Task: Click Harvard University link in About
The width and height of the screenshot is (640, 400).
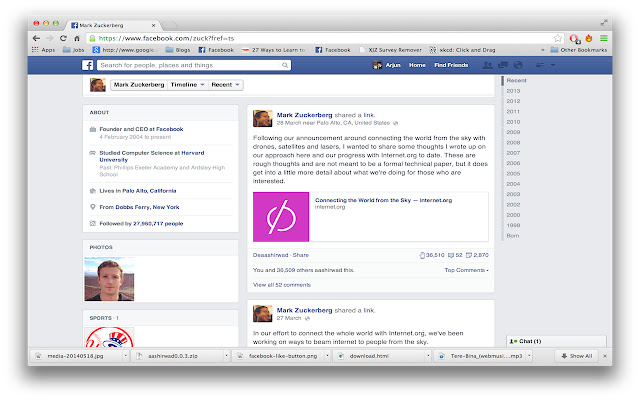Action: tap(151, 156)
